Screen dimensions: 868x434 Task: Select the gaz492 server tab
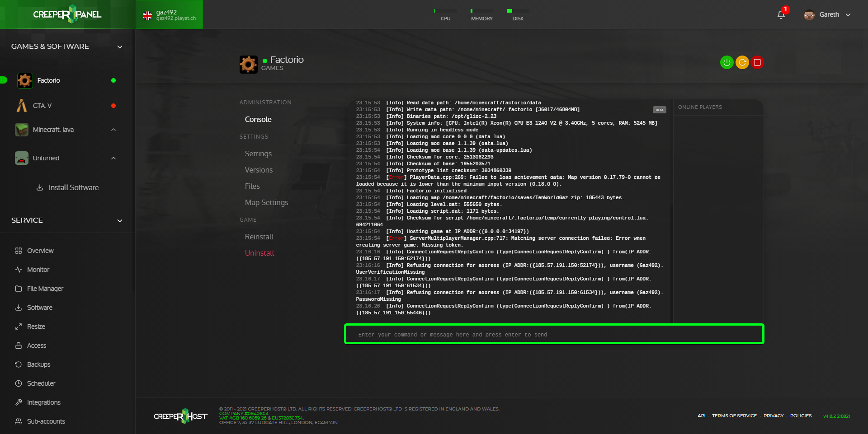click(169, 14)
